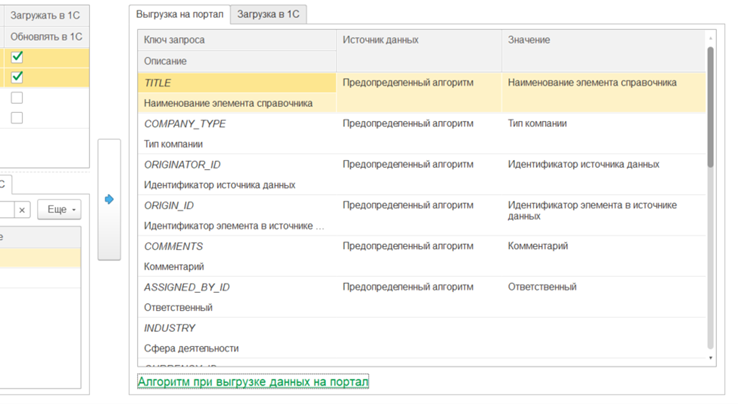This screenshot has width=738, height=404.
Task: Select Ответственный value in ASSIGNED_BY_ID row
Action: [542, 287]
